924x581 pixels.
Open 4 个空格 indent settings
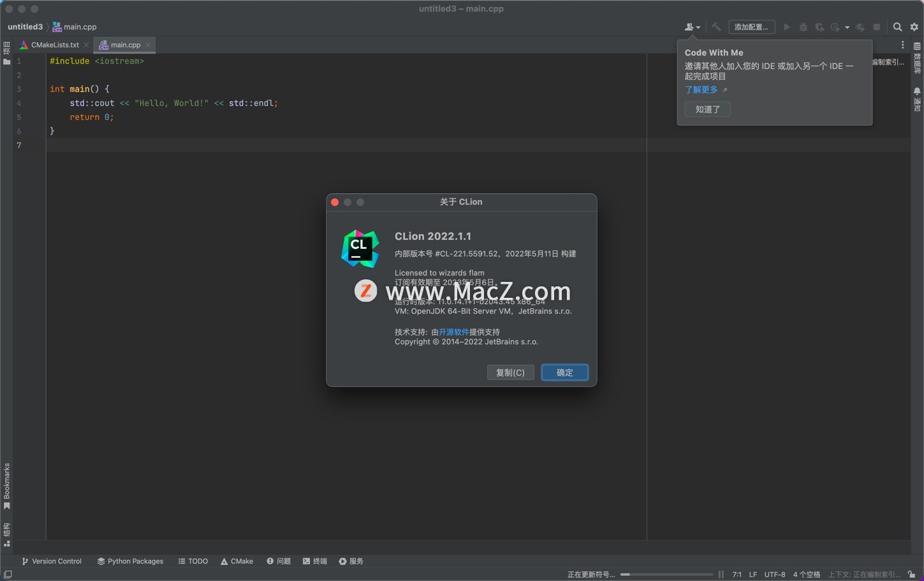pos(807,575)
